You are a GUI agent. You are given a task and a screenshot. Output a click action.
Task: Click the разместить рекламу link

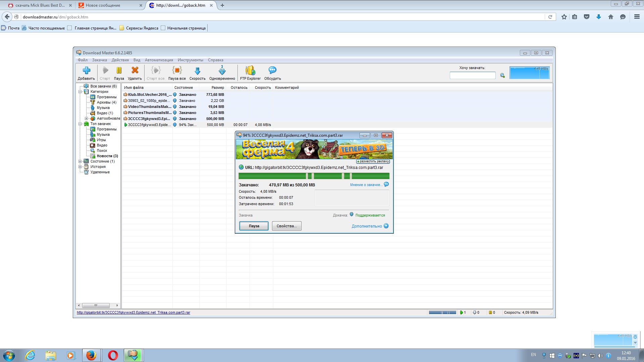point(373,161)
